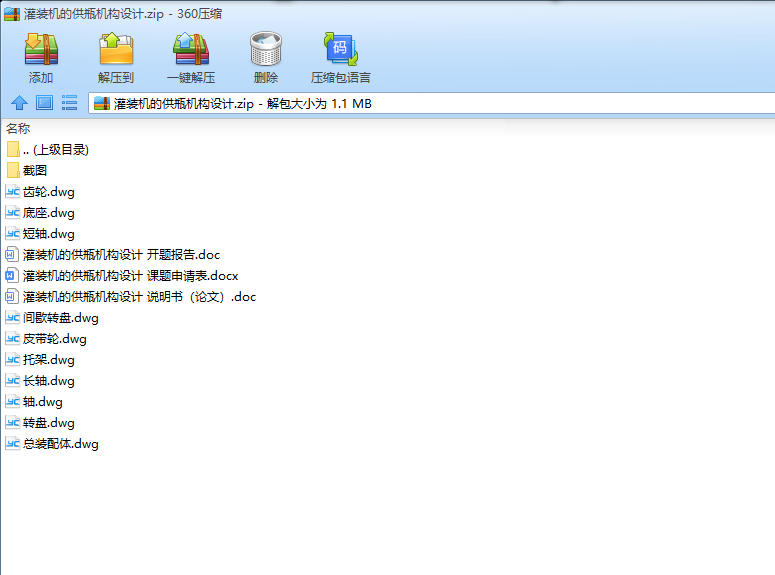The image size is (775, 575).
Task: Go up one level with blue arrow
Action: click(19, 103)
